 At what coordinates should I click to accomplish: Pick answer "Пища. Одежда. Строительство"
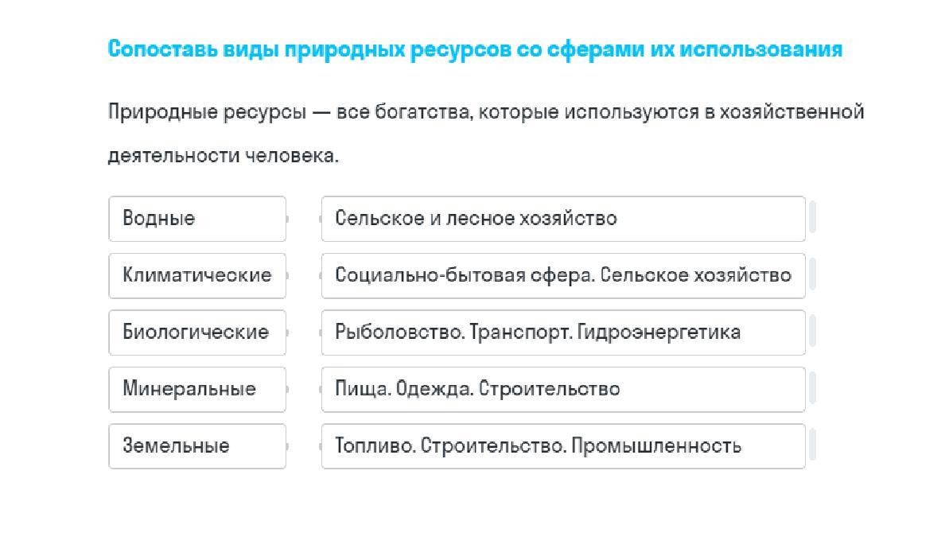pyautogui.click(x=562, y=389)
